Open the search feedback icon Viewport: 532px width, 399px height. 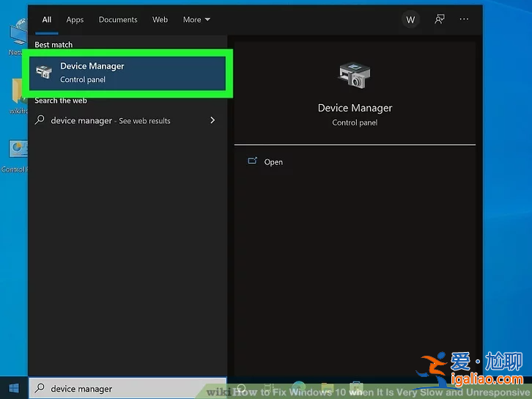click(440, 19)
